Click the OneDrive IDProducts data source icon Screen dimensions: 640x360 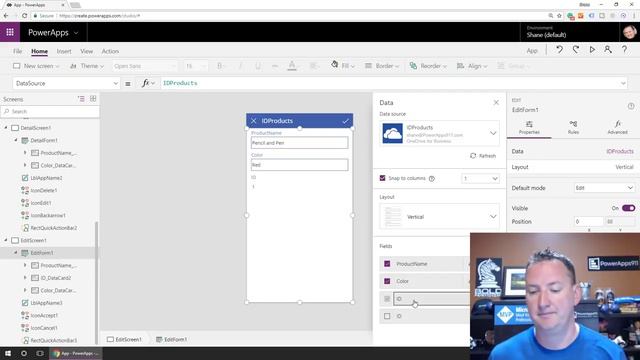392,133
